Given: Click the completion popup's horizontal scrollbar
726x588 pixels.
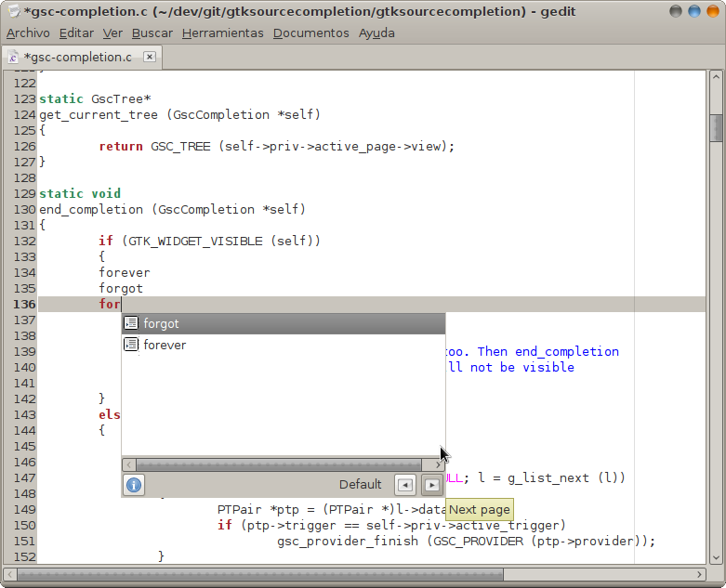Looking at the screenshot, I should (279, 464).
